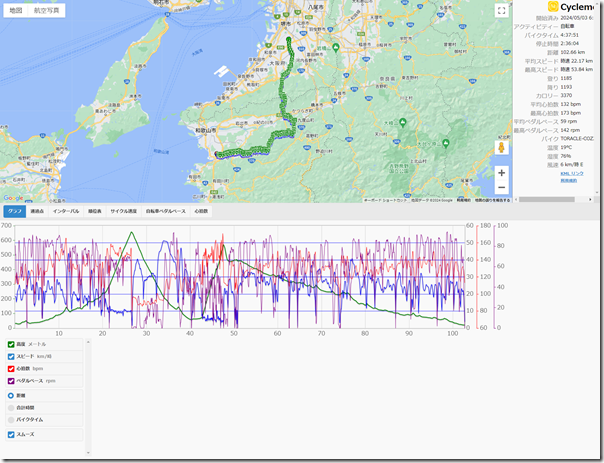Click stats panel horizontal scrollbar thumb
The width and height of the screenshot is (604, 463).
(547, 200)
